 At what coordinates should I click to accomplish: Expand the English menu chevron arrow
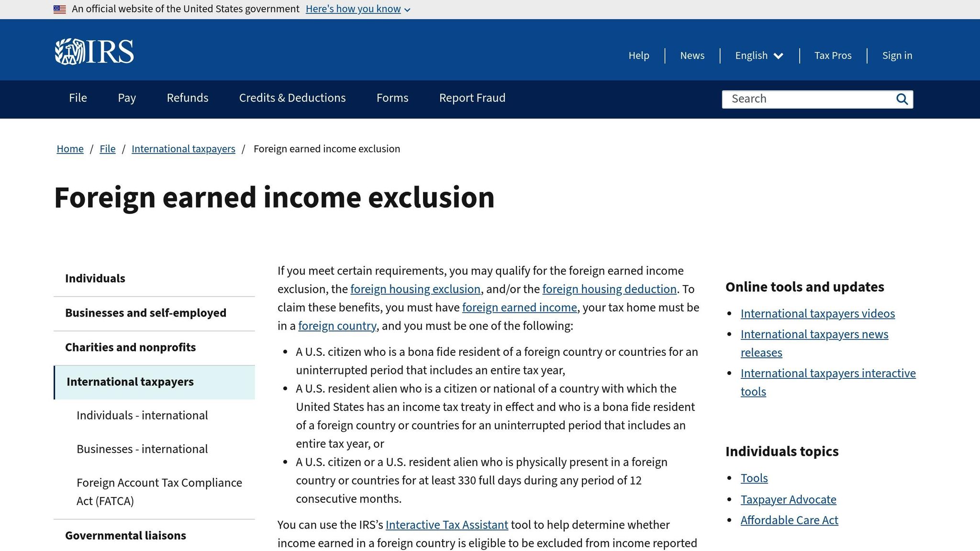coord(779,56)
